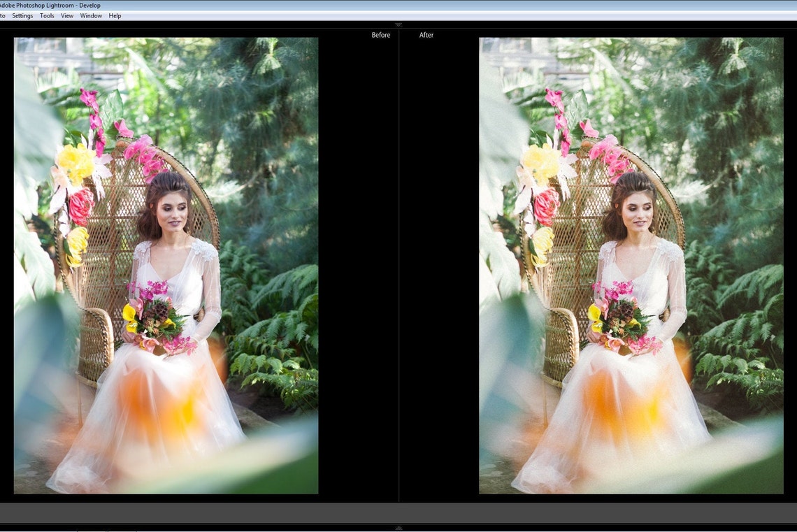Open the partially visible Photo menu
797x532 pixels.
3,15
